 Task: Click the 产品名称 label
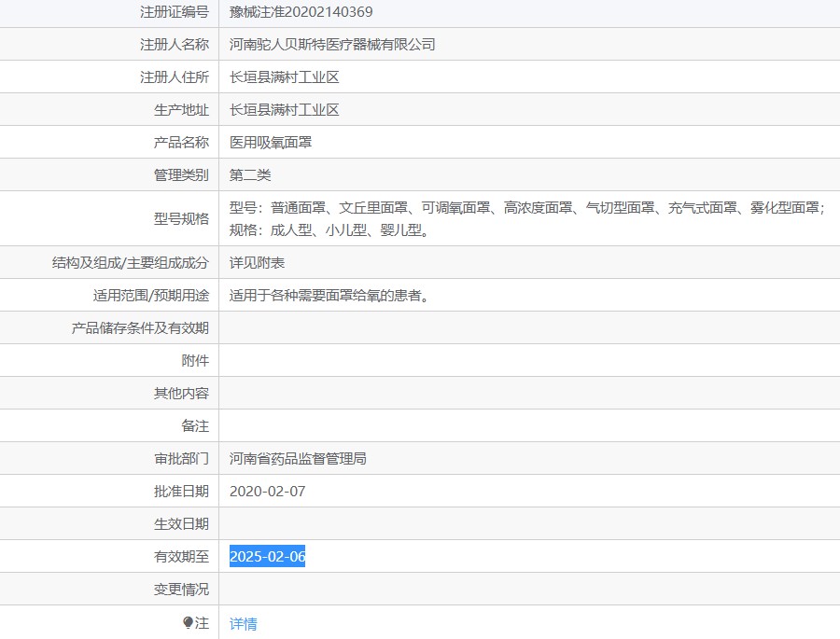[x=182, y=143]
